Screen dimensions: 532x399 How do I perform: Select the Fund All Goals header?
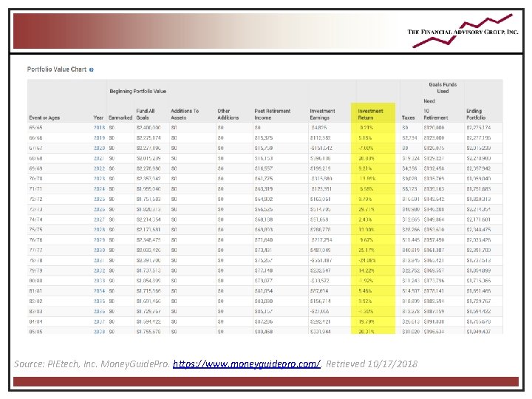[146, 115]
